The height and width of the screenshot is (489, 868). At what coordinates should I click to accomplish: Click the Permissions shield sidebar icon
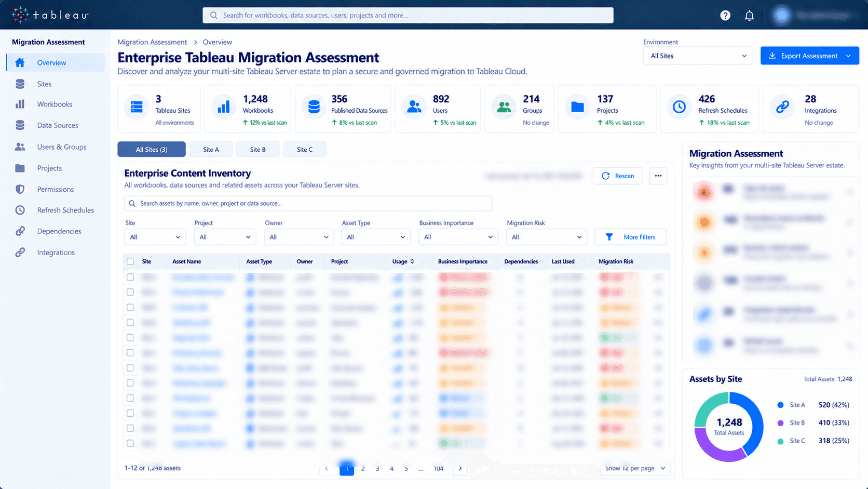[x=20, y=189]
